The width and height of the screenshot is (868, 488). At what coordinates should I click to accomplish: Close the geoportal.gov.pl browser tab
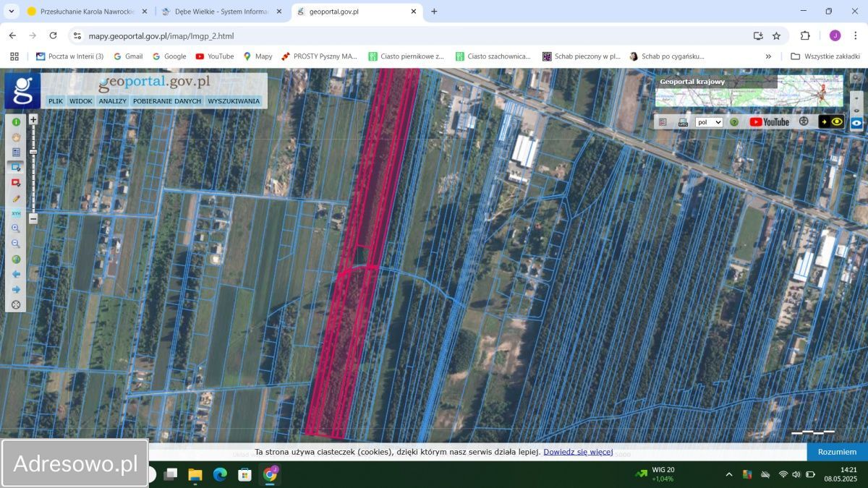[x=414, y=12]
